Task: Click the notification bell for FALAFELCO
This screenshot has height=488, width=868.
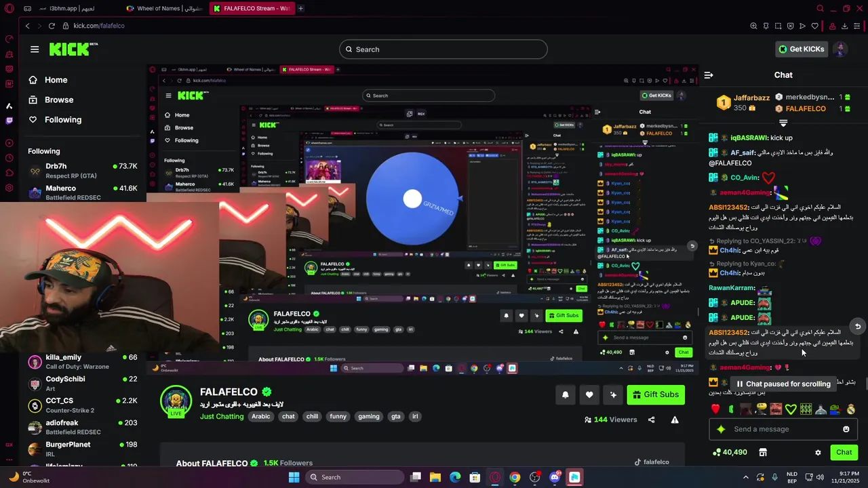Action: [x=565, y=394]
